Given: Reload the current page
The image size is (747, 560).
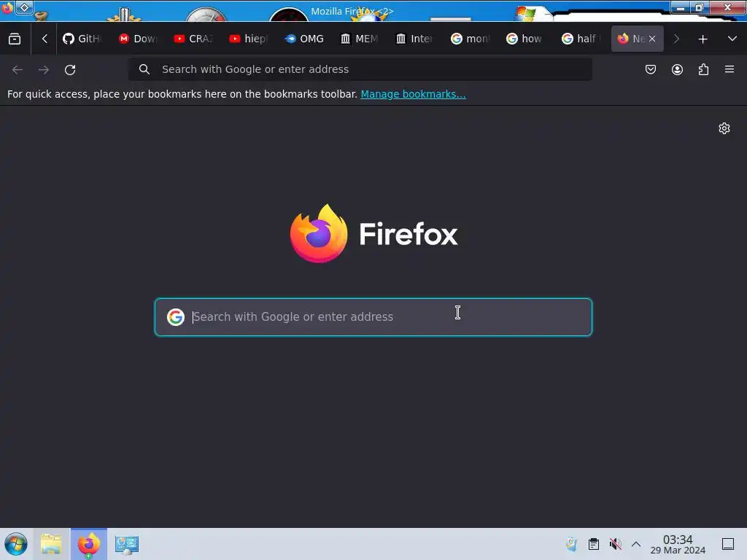Looking at the screenshot, I should 70,69.
